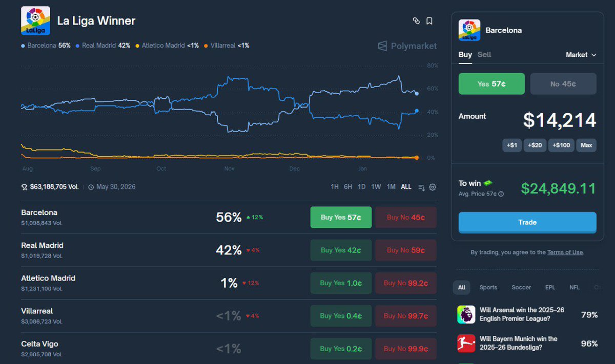The height and width of the screenshot is (364, 615).
Task: Click the Atletico Madrid outcome row name
Action: 48,278
